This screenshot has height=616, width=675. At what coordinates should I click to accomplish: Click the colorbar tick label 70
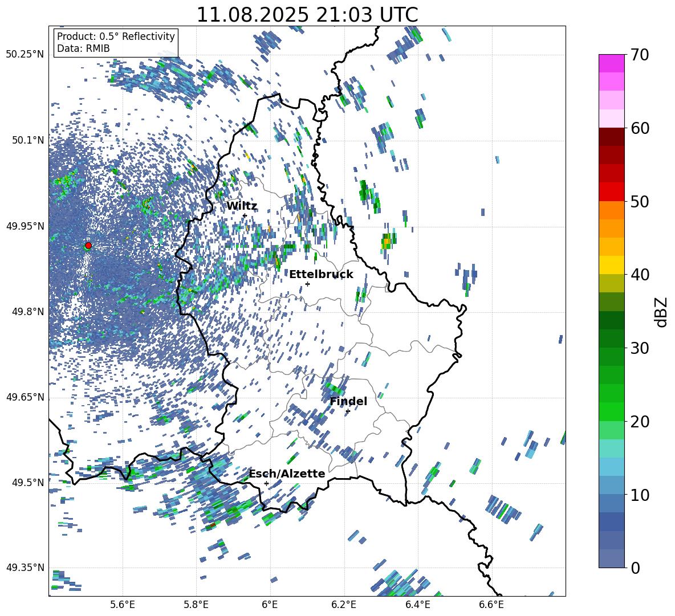(640, 55)
